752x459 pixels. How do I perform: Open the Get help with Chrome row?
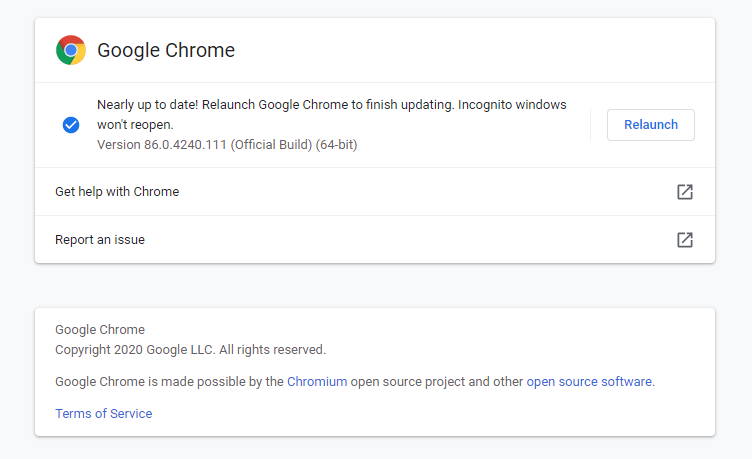click(375, 192)
